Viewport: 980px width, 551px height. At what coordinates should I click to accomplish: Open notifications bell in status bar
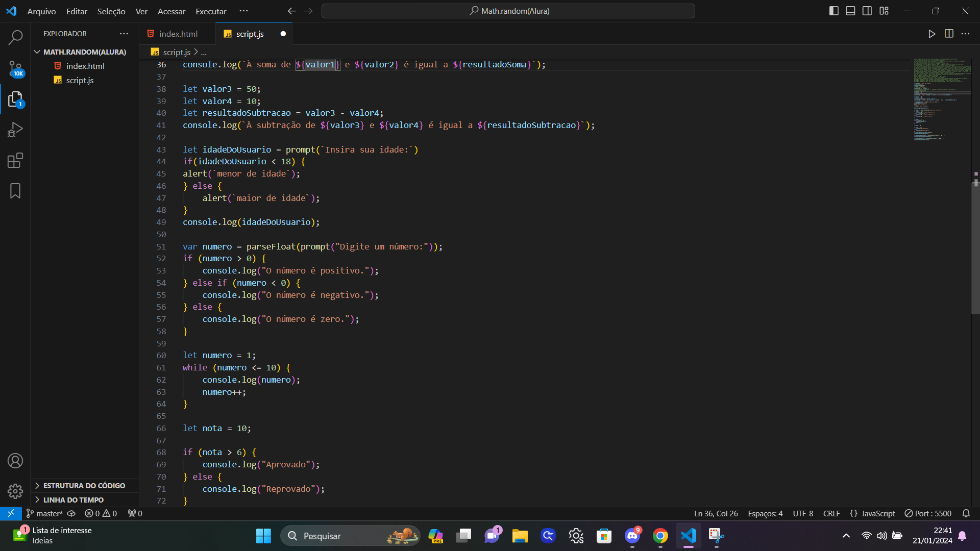(966, 513)
